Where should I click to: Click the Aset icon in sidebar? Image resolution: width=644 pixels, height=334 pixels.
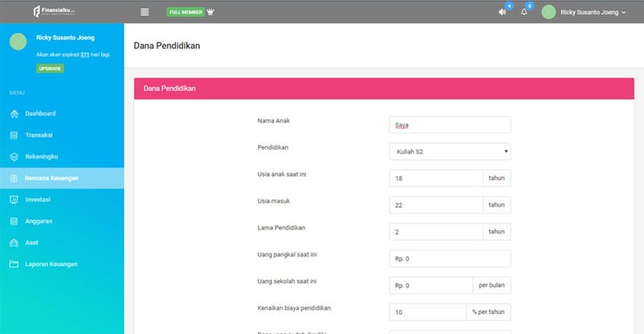pos(14,242)
